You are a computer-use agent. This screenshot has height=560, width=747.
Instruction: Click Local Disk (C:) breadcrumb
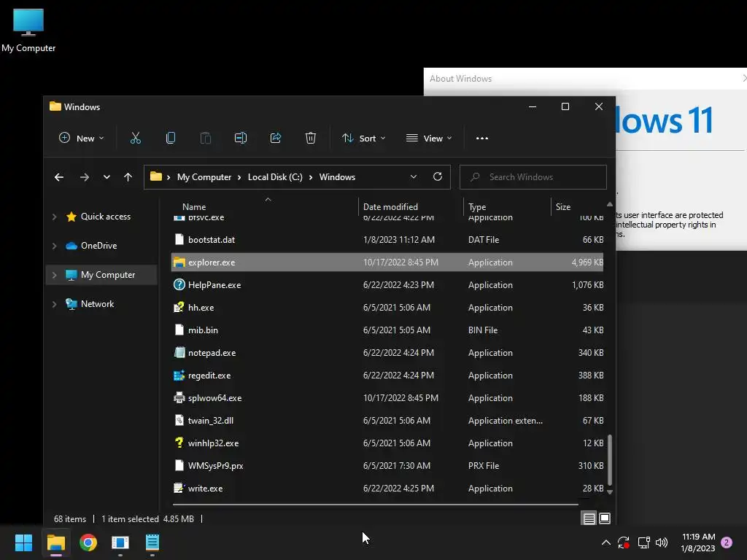[x=275, y=177]
